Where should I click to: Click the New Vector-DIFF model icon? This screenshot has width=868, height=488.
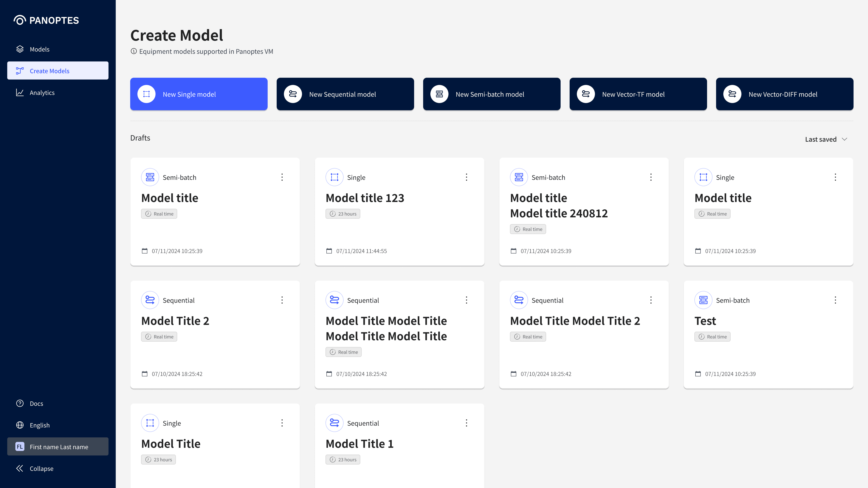click(732, 94)
